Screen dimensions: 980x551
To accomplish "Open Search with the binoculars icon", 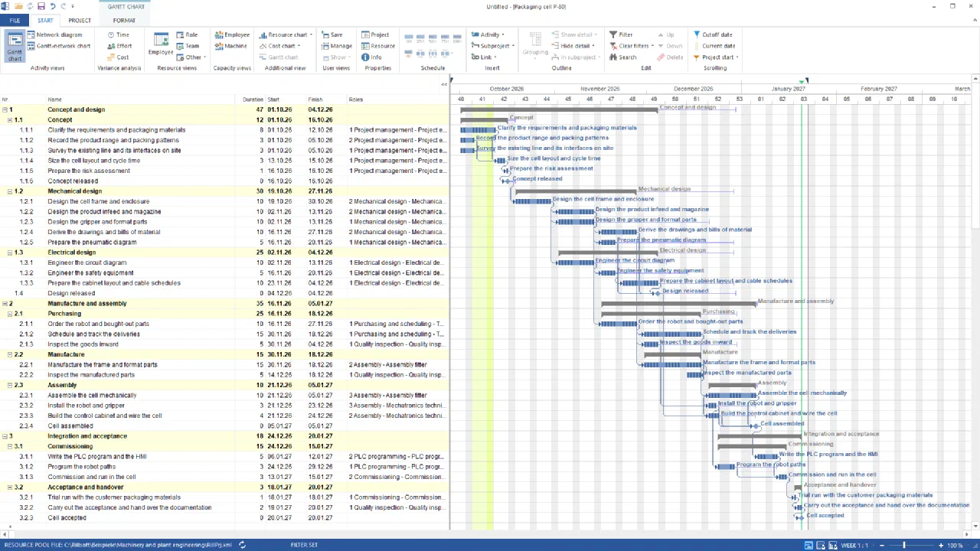I will (623, 57).
